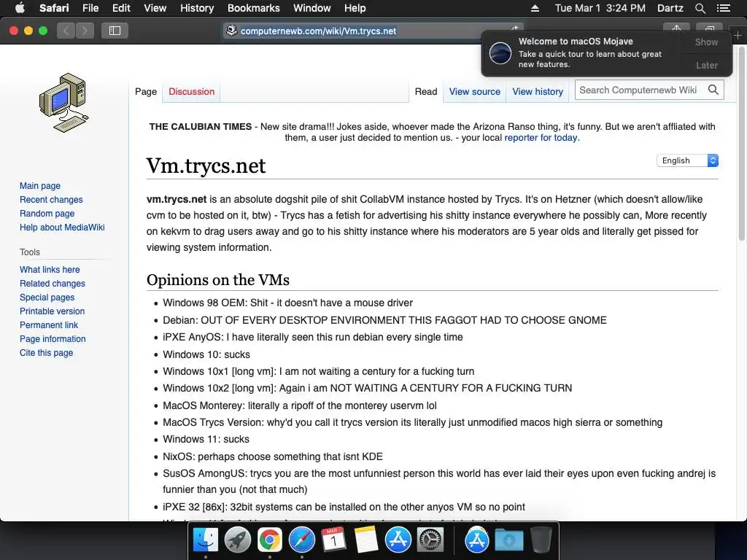Open the History menu
The image size is (747, 560).
[197, 8]
